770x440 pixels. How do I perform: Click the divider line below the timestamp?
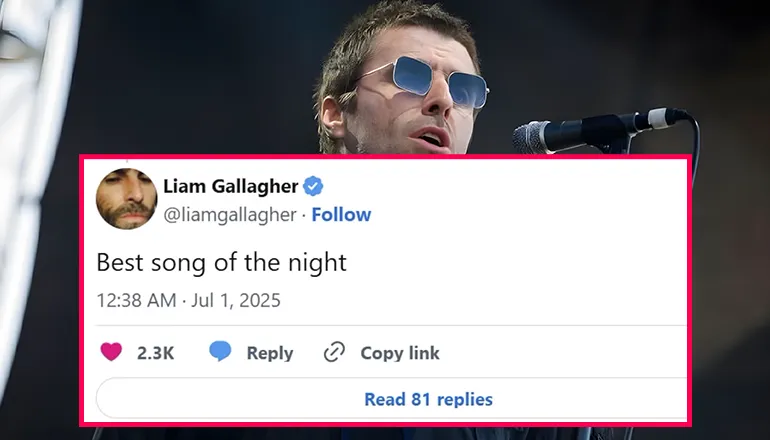(391, 325)
